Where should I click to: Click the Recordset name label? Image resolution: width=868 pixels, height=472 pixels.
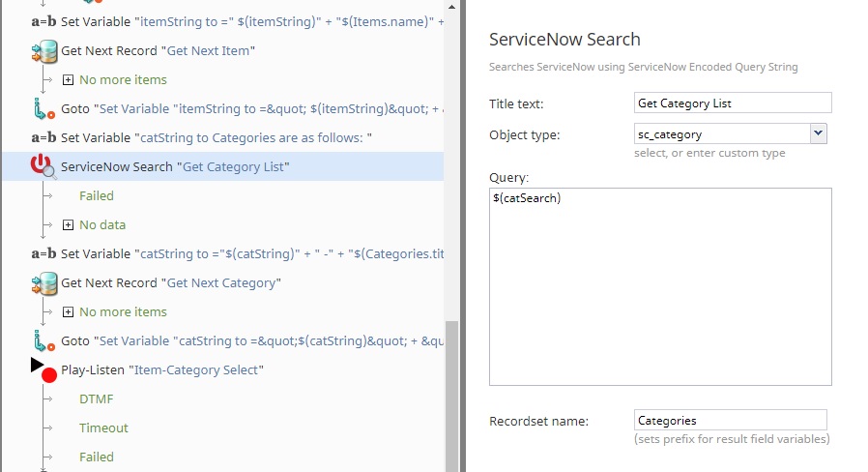click(x=538, y=421)
